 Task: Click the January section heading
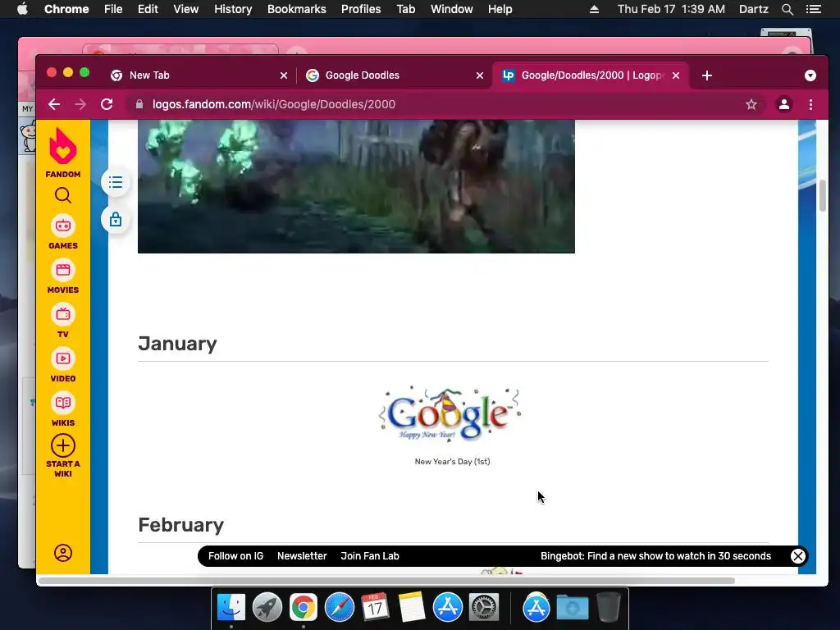tap(177, 344)
